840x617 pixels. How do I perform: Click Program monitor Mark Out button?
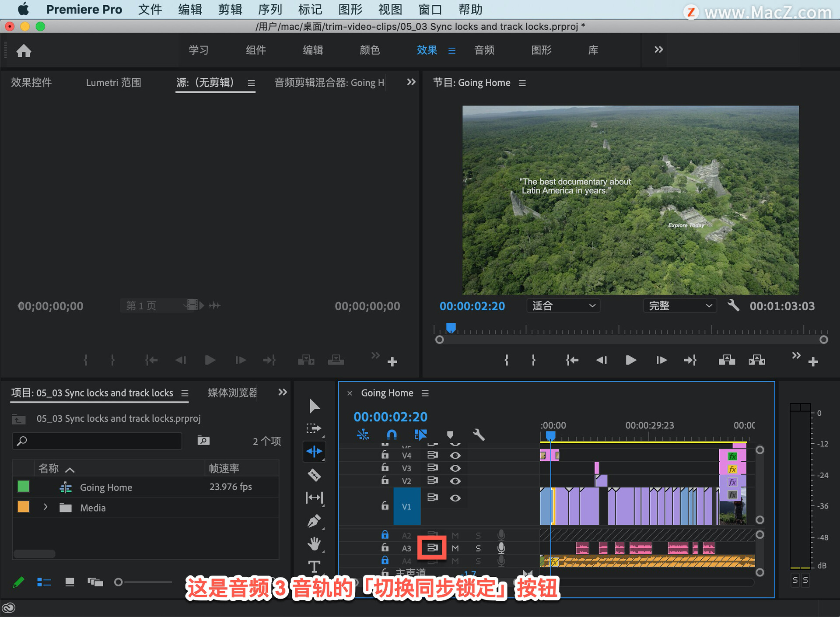tap(533, 360)
